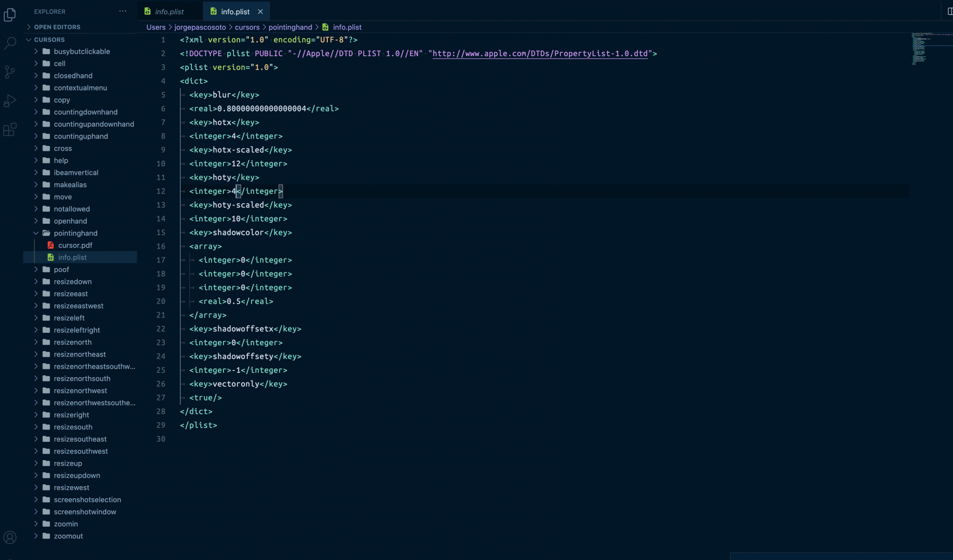Collapse the CURSORS workspace section

click(x=49, y=40)
